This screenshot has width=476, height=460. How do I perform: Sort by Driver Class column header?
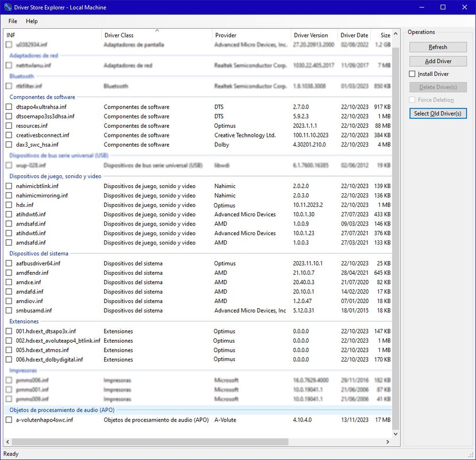coord(156,35)
